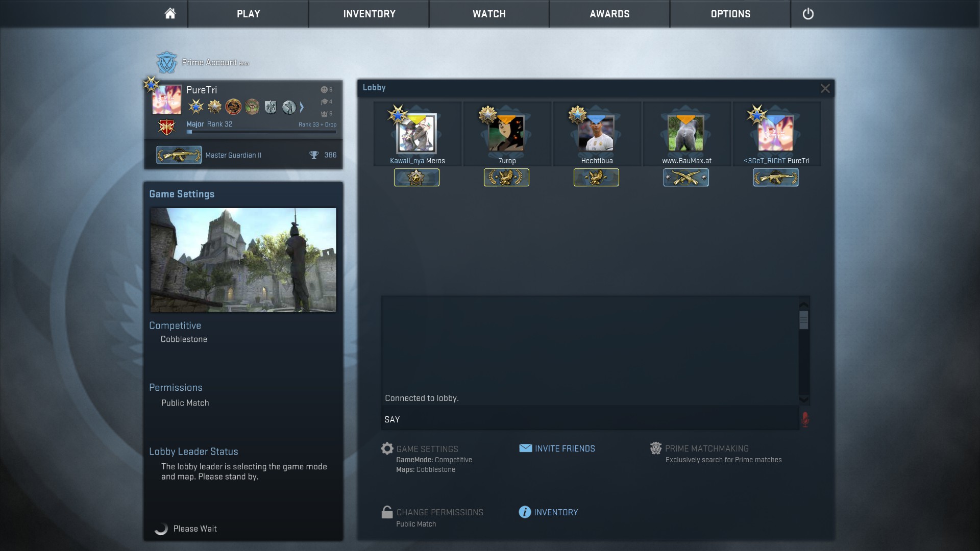Open the PLAY menu
Screen dimensions: 980x551
tap(248, 14)
